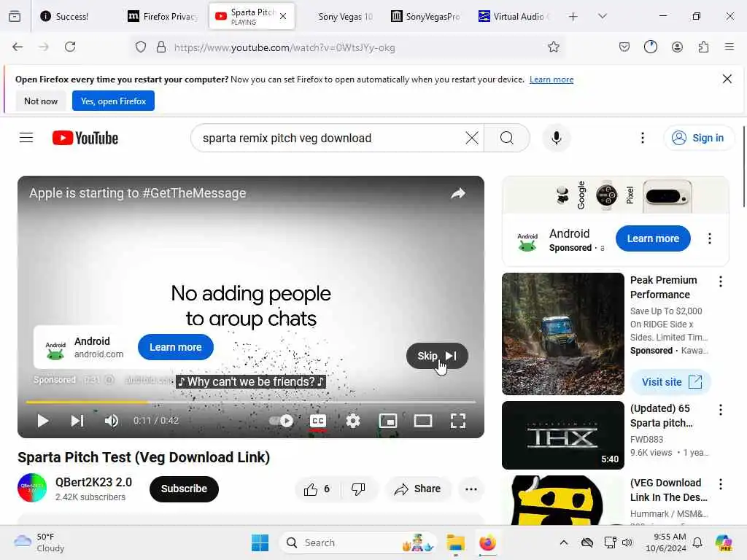The width and height of the screenshot is (747, 560).
Task: Open Firefox extensions puzzle icon
Action: pyautogui.click(x=704, y=47)
